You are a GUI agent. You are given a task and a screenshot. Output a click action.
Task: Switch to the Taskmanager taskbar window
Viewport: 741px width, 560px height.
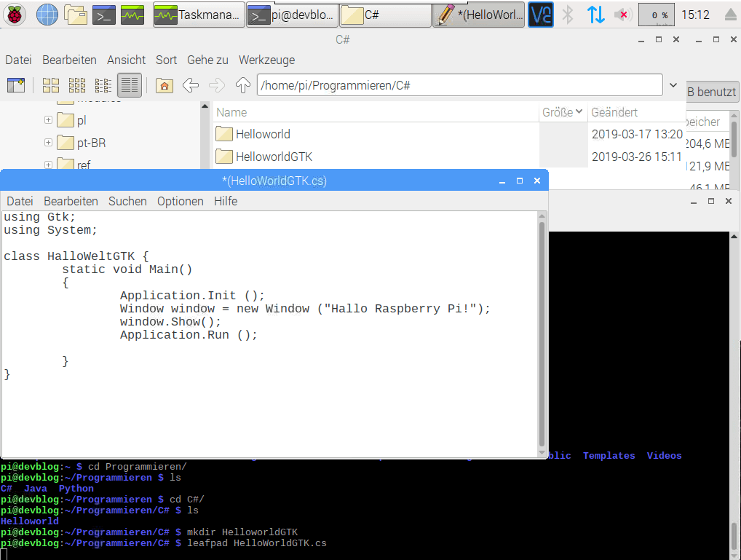tap(197, 15)
